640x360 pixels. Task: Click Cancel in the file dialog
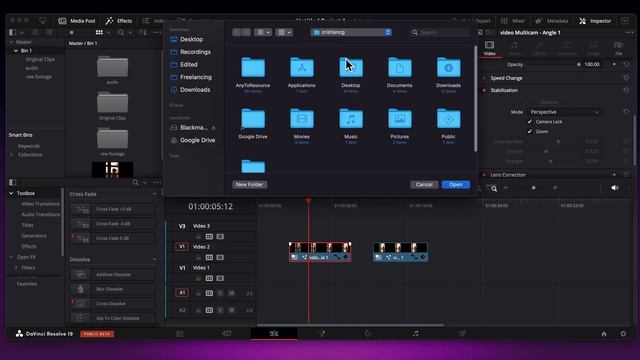424,184
